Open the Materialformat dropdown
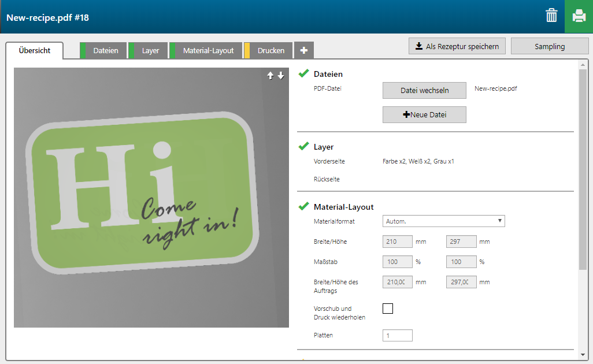Image resolution: width=593 pixels, height=364 pixels. tap(443, 221)
